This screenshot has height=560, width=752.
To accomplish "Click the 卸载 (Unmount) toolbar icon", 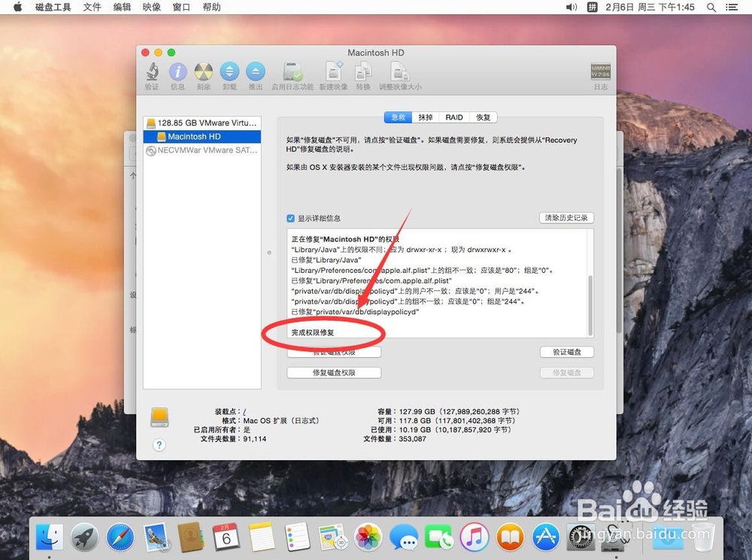I will click(229, 72).
